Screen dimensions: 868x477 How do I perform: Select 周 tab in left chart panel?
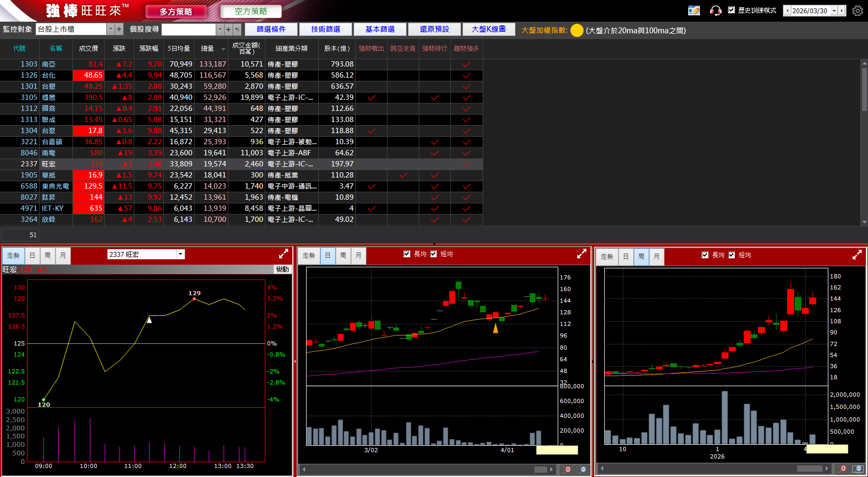coord(48,256)
